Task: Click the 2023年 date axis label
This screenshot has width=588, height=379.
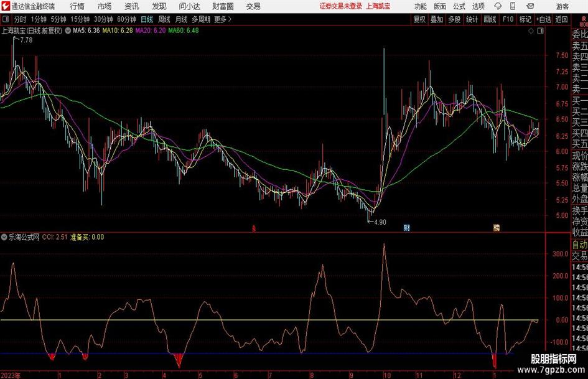Action: [x=11, y=375]
